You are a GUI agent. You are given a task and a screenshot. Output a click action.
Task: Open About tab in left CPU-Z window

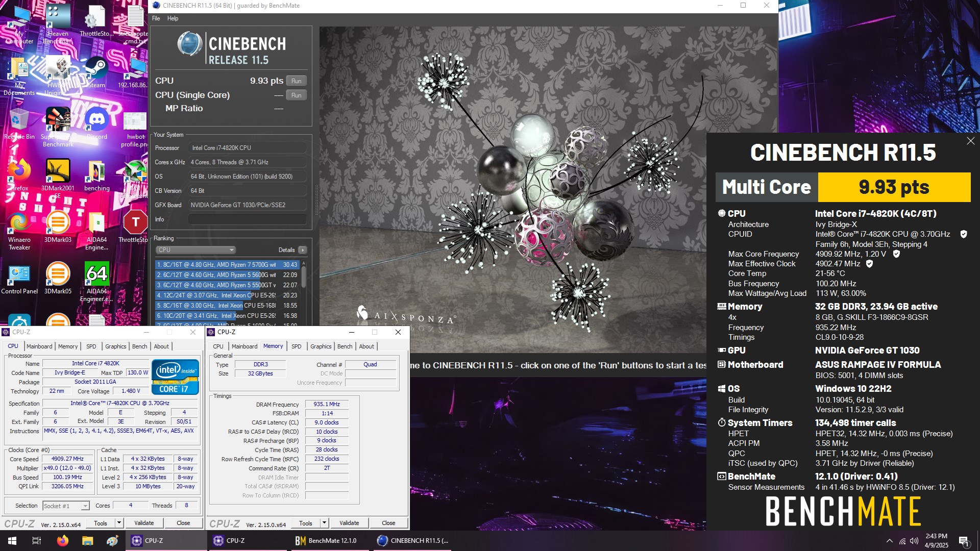tap(161, 346)
